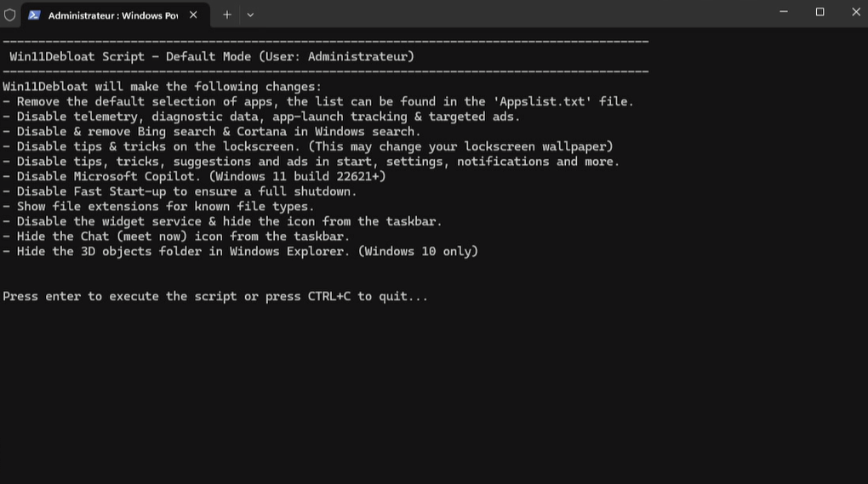Click the 'Disable telemetry, diagnostic data' line
868x484 pixels.
pos(261,117)
